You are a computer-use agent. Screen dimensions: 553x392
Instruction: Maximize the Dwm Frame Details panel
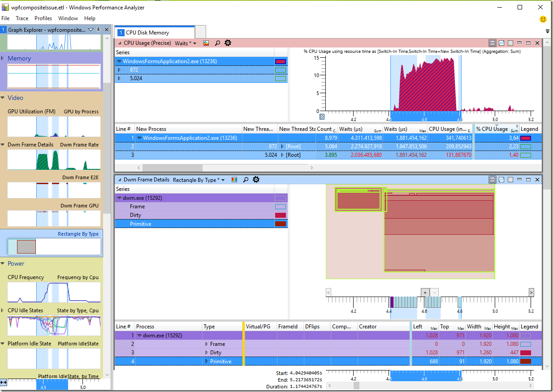(x=528, y=180)
